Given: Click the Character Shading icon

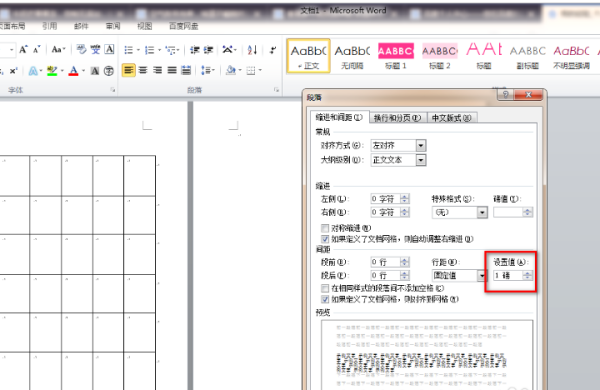Looking at the screenshot, I should pyautogui.click(x=95, y=71).
